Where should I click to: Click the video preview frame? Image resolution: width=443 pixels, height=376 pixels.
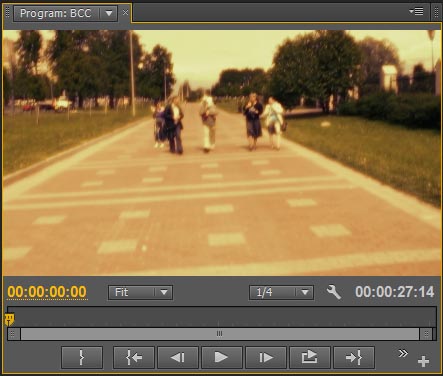222,153
